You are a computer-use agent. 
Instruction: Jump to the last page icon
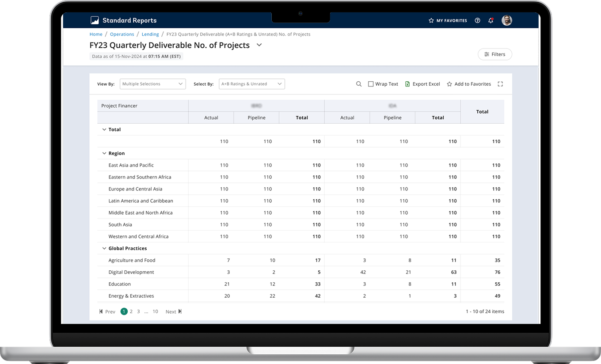(x=180, y=311)
